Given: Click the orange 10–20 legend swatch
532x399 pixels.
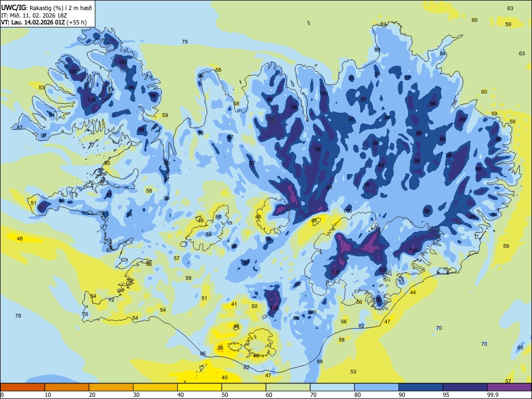Looking at the screenshot, I should 67,387.
